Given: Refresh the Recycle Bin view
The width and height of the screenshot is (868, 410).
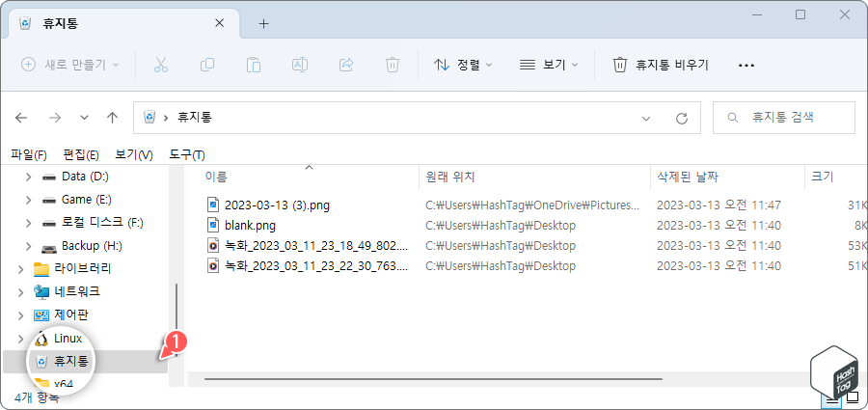Looking at the screenshot, I should tap(682, 118).
